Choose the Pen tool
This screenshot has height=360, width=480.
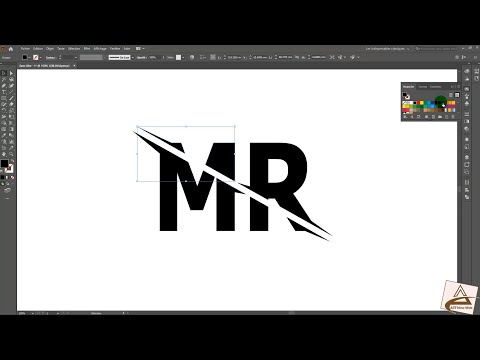4,86
